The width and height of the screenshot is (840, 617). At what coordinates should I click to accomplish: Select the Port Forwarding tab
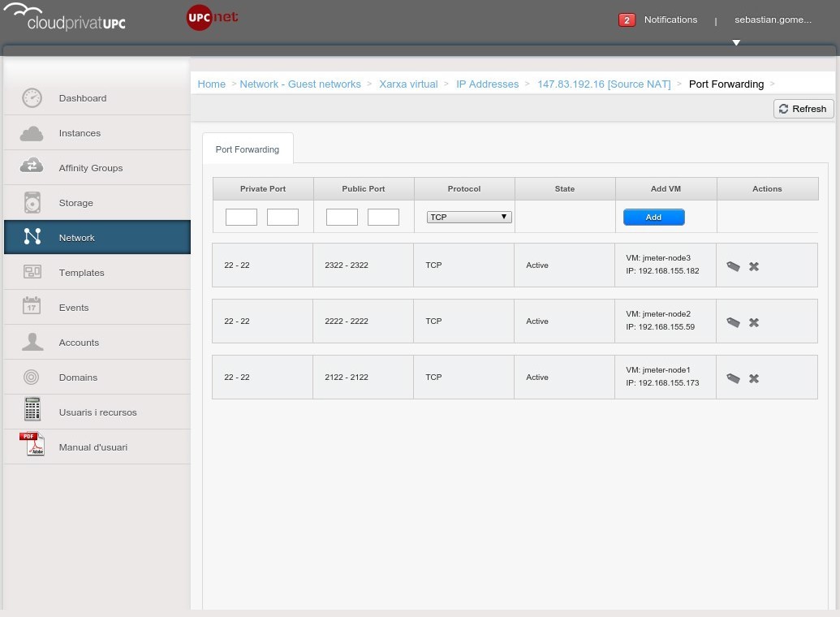(248, 149)
